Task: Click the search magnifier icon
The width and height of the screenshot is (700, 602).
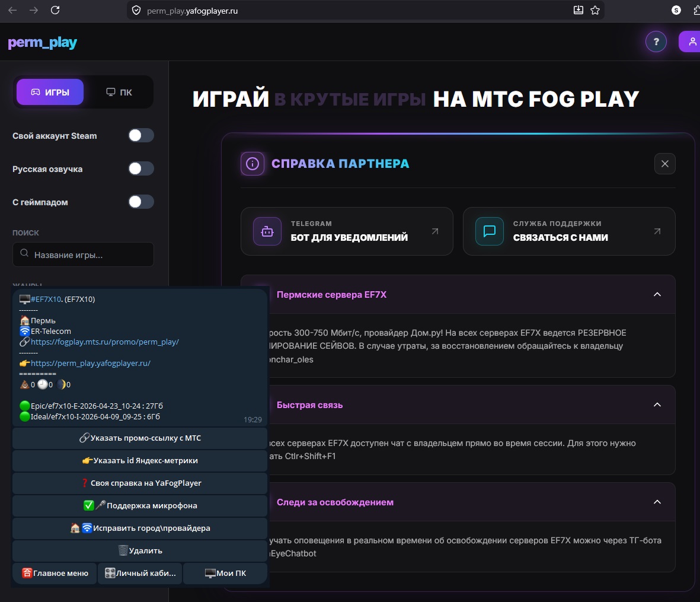Action: (x=24, y=253)
